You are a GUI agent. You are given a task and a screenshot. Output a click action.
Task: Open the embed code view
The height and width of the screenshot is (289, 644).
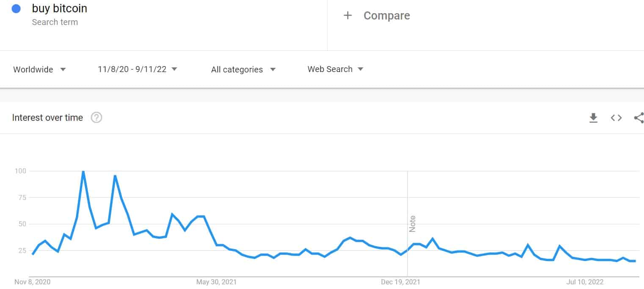click(616, 118)
